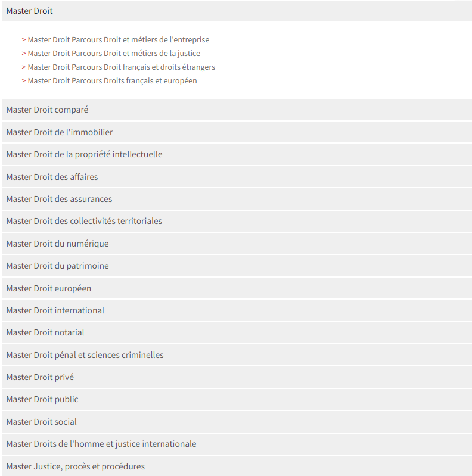Screen dimensions: 472x476
Task: Open Master Droit Parcours Droit et métiers de la justice
Action: click(x=114, y=54)
